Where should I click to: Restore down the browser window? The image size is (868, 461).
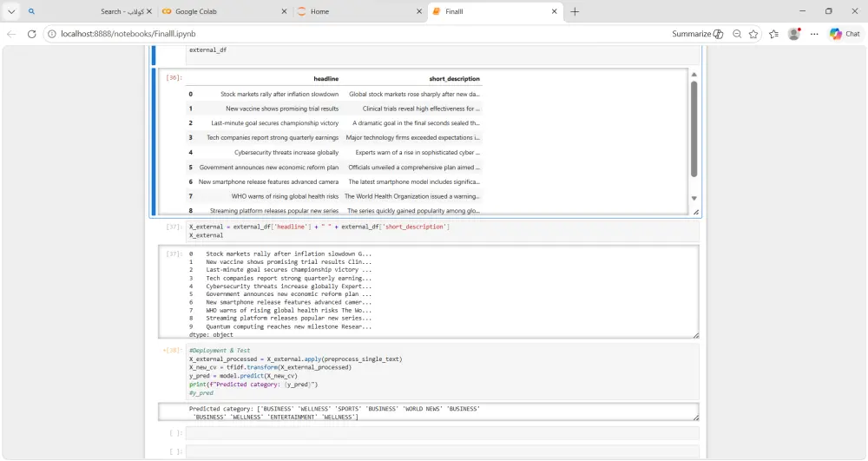pyautogui.click(x=829, y=11)
